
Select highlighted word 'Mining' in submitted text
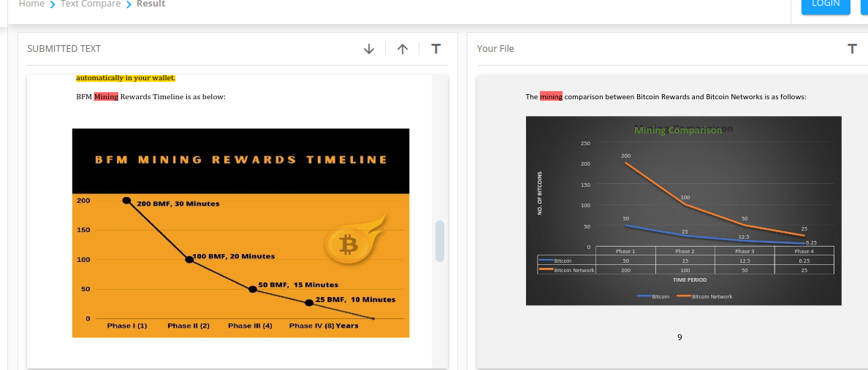[106, 97]
